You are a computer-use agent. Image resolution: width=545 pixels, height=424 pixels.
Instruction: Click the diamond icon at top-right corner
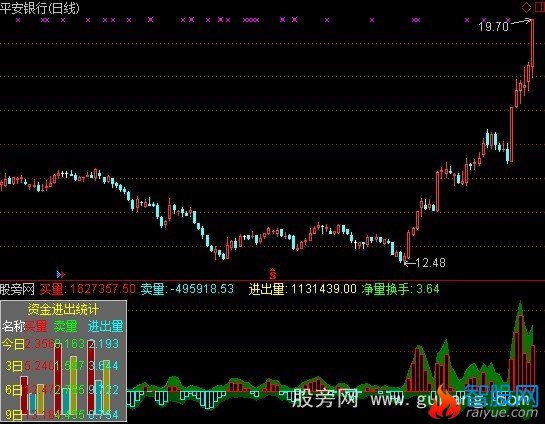[x=526, y=7]
